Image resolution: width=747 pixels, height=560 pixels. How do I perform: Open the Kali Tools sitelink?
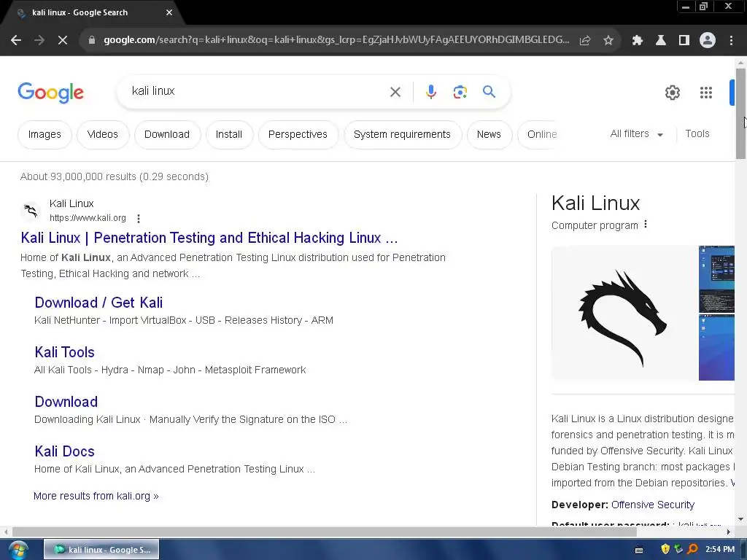pyautogui.click(x=64, y=352)
